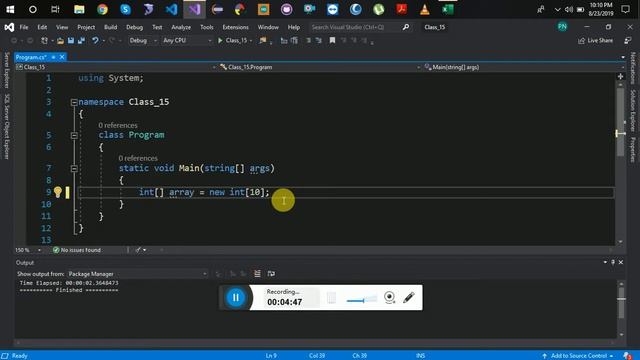Open the Notifications side tab

pyautogui.click(x=633, y=68)
